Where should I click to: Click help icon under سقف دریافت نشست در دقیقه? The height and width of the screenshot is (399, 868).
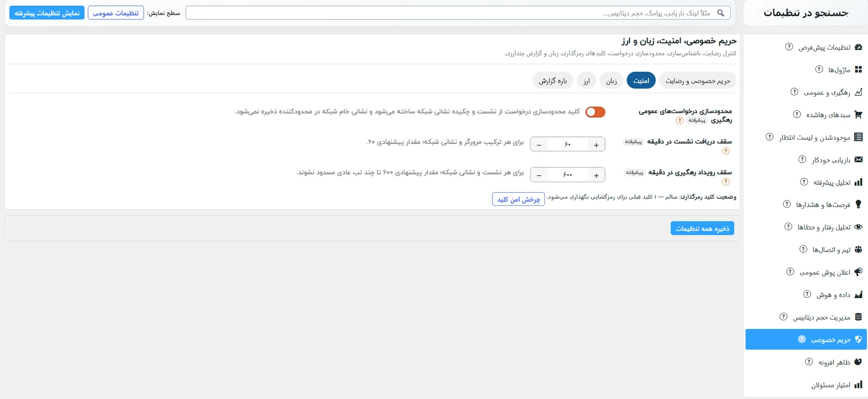point(726,151)
